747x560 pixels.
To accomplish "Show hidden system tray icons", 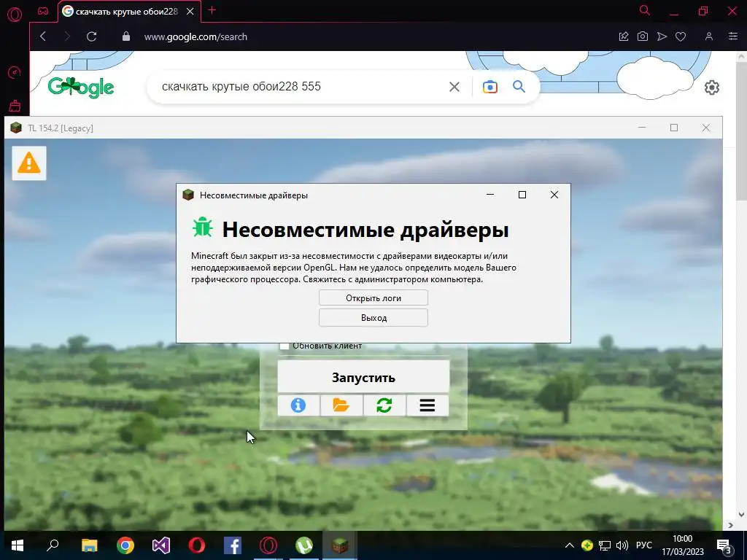I will [569, 545].
